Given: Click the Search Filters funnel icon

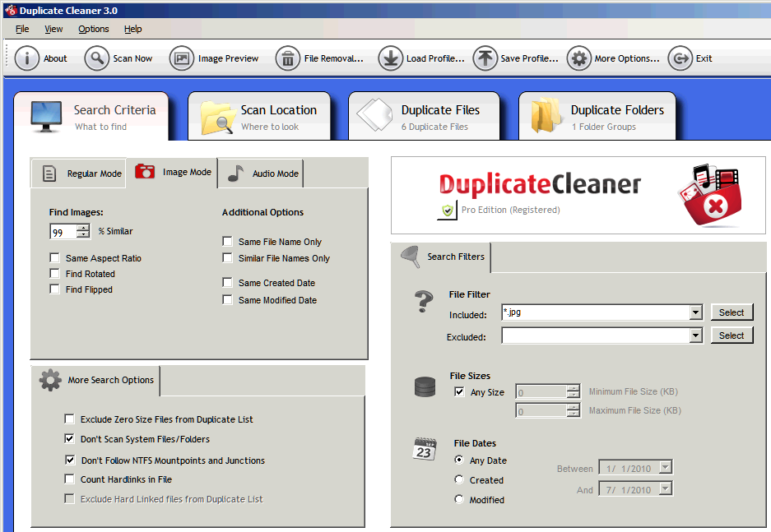Looking at the screenshot, I should [411, 257].
